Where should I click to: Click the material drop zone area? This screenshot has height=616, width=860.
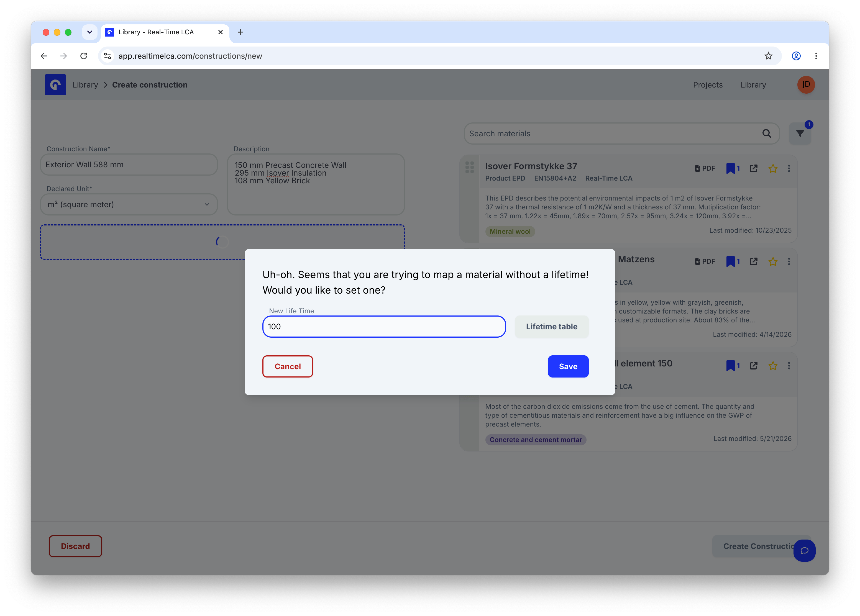222,242
